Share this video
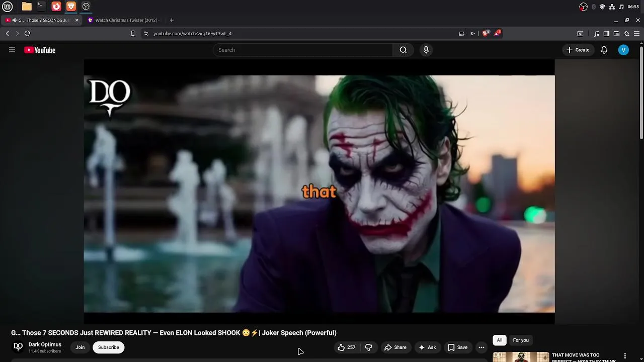Image resolution: width=644 pixels, height=362 pixels. point(395,347)
